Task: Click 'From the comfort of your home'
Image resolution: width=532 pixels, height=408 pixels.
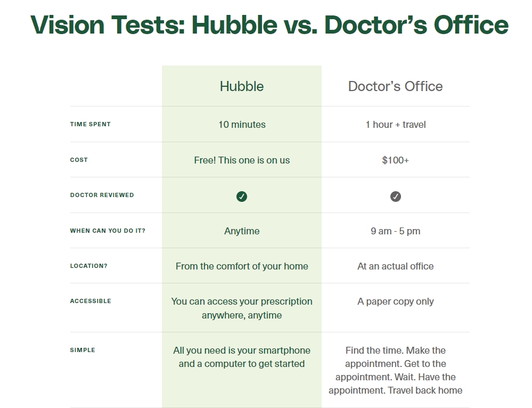Action: 242,266
